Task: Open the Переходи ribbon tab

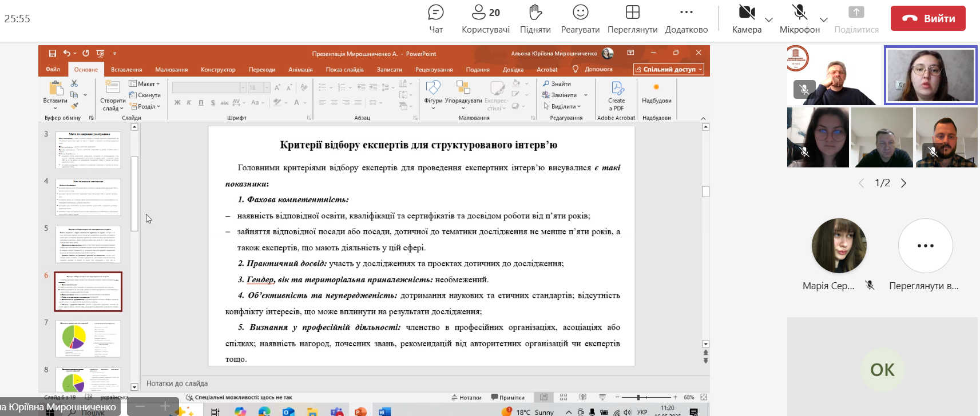Action: 262,69
